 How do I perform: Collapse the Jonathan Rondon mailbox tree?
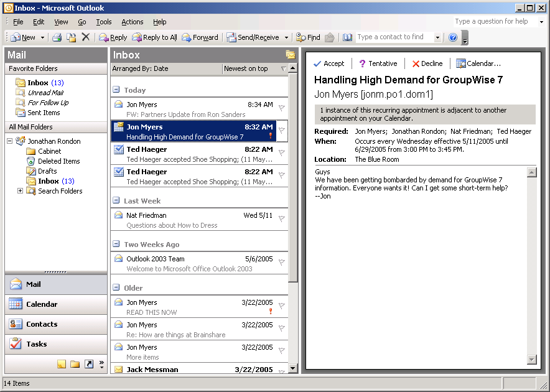[10, 141]
